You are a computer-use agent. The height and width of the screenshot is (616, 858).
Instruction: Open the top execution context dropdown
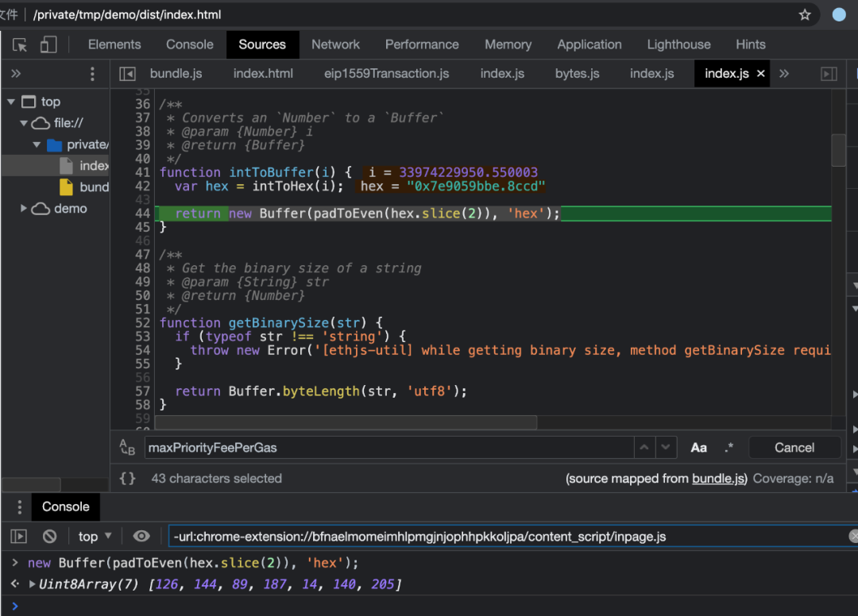(95, 537)
